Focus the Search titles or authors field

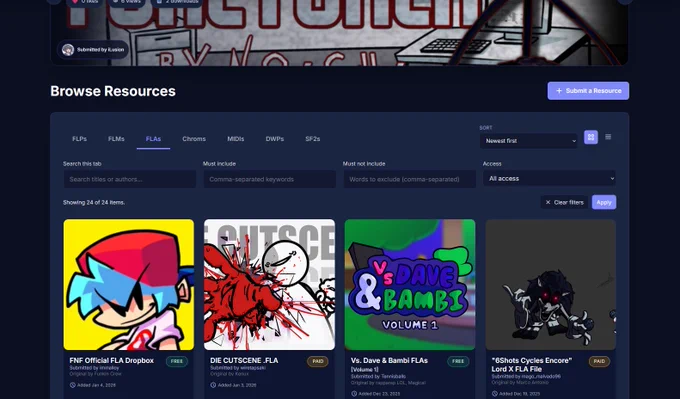[x=130, y=179]
